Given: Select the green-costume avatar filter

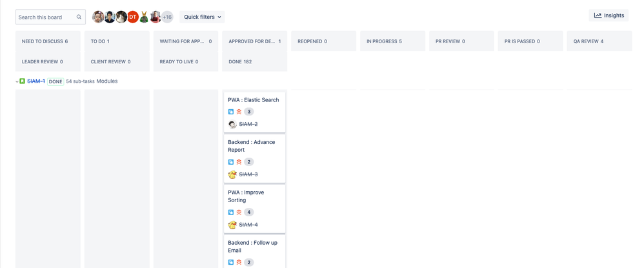Looking at the screenshot, I should point(144,17).
